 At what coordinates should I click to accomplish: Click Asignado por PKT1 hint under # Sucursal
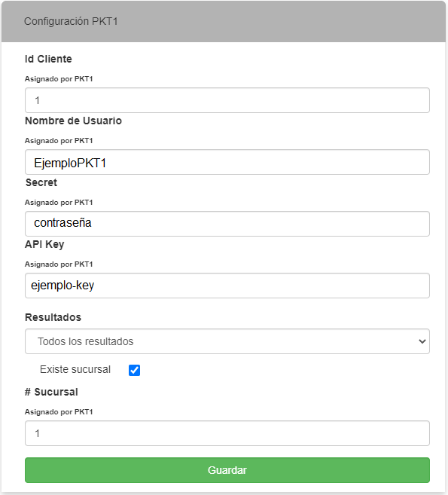click(59, 412)
